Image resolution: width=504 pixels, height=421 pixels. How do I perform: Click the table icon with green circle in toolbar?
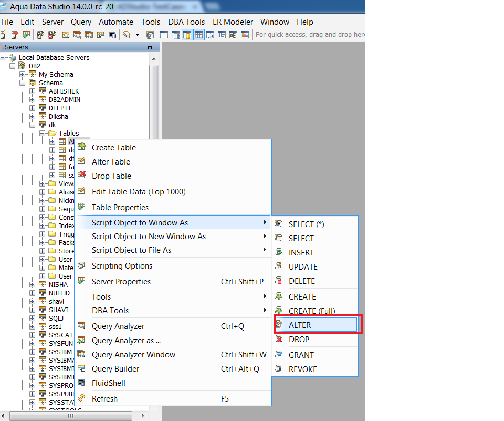click(x=26, y=35)
